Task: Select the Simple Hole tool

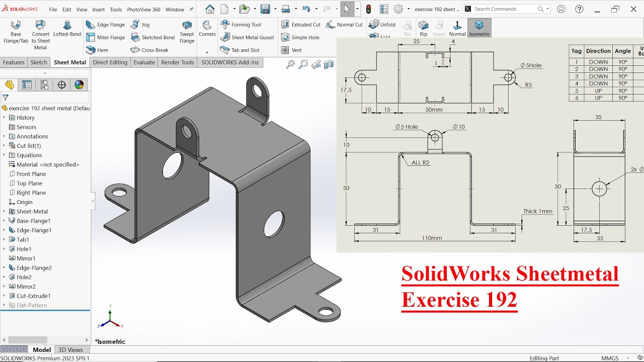Action: click(x=300, y=37)
